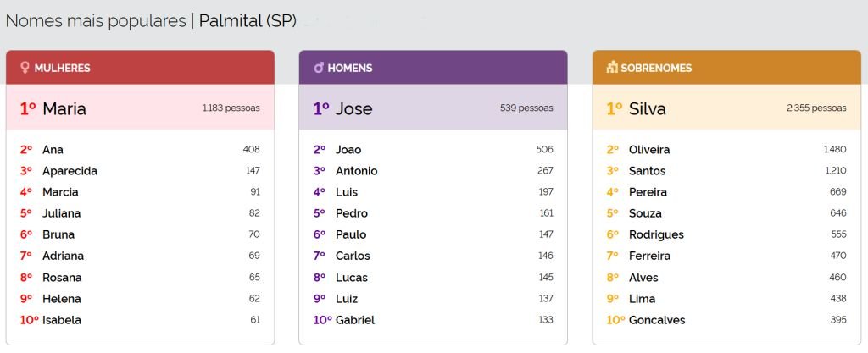Click the 2.355 pessoas count for Silva

pos(816,108)
